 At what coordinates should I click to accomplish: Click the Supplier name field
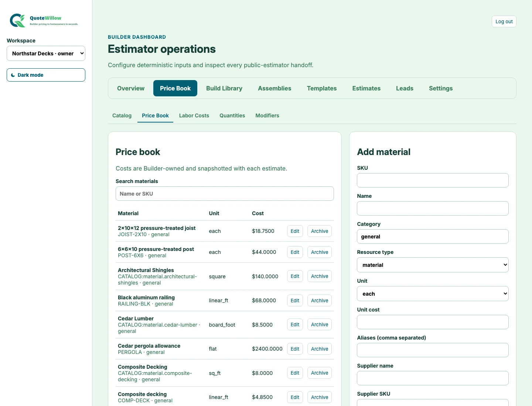[x=433, y=378]
